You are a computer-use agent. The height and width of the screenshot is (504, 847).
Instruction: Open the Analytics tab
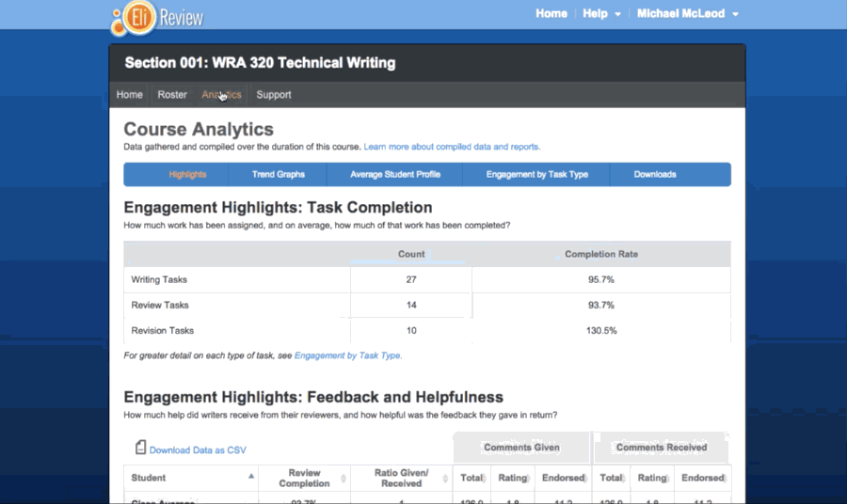click(x=221, y=94)
